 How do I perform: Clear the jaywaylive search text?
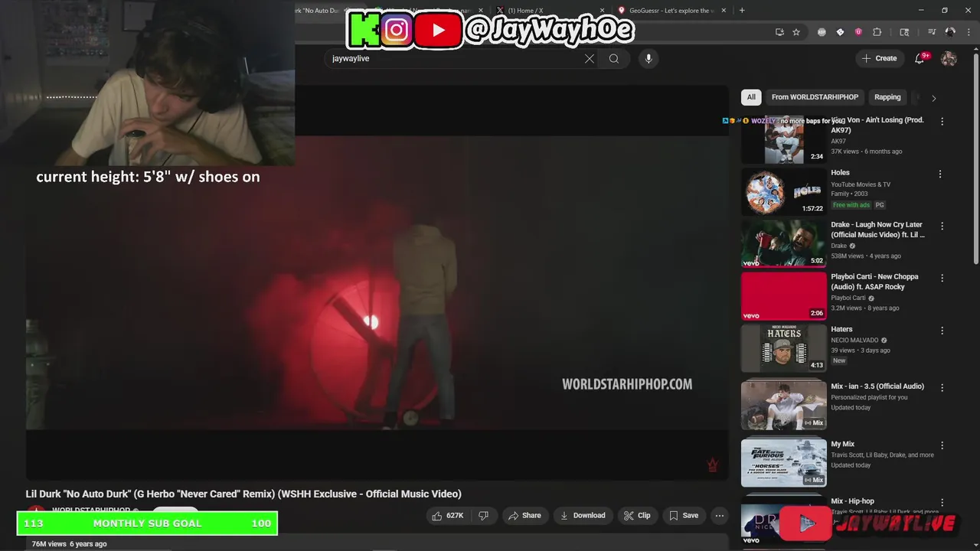tap(590, 59)
